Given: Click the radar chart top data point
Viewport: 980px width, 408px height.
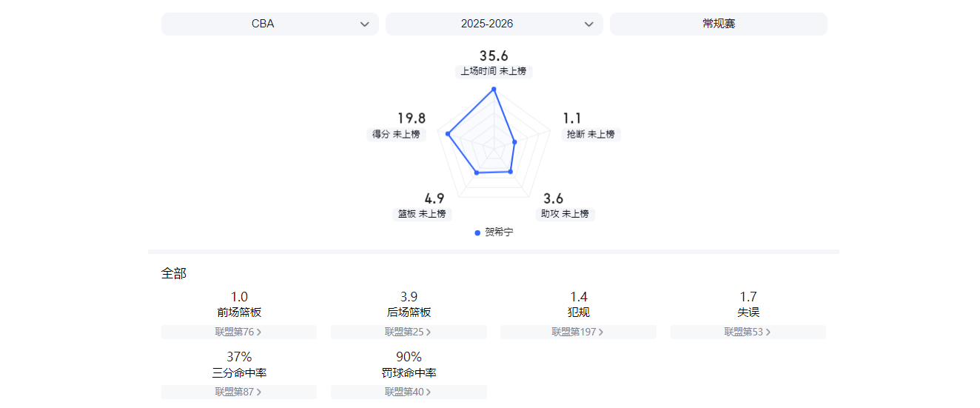Looking at the screenshot, I should tap(494, 89).
